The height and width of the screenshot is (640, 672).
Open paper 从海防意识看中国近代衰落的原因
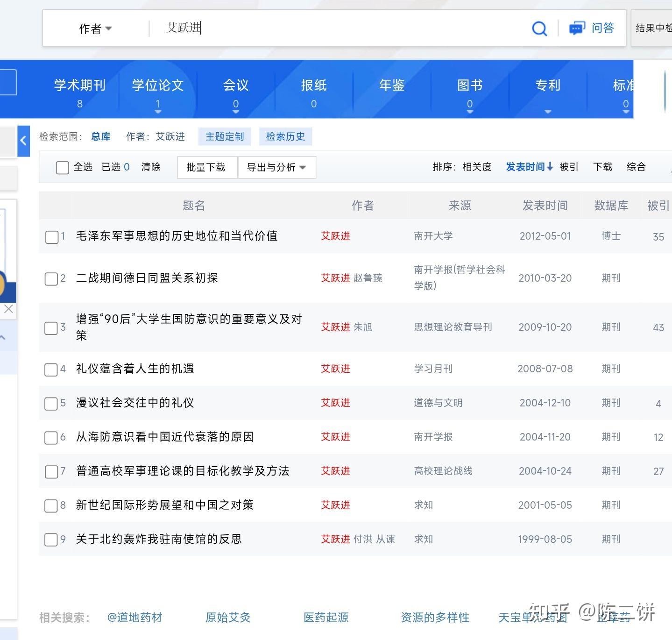click(165, 437)
